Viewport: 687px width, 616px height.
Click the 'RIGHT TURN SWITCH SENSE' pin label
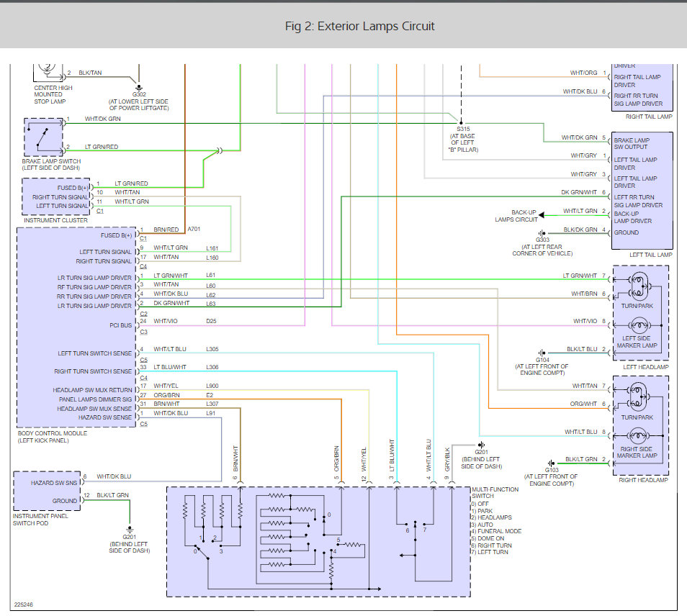tap(93, 371)
